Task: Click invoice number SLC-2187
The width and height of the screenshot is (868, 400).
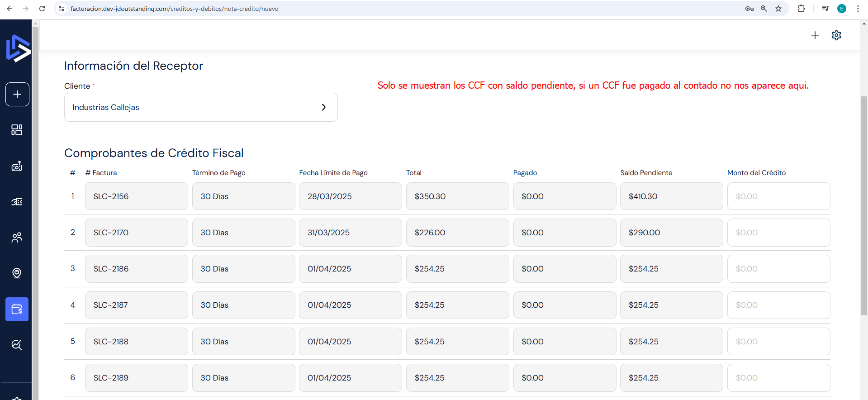Action: [x=137, y=305]
